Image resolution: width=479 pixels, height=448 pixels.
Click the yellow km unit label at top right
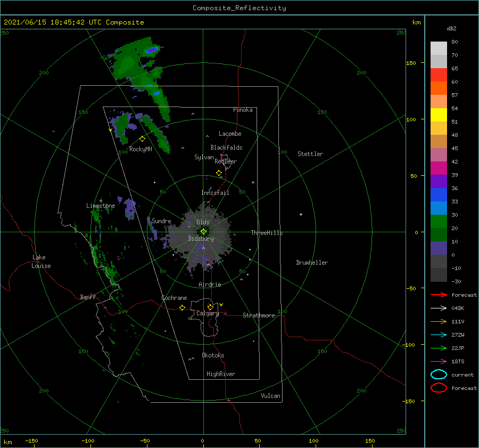pyautogui.click(x=416, y=22)
